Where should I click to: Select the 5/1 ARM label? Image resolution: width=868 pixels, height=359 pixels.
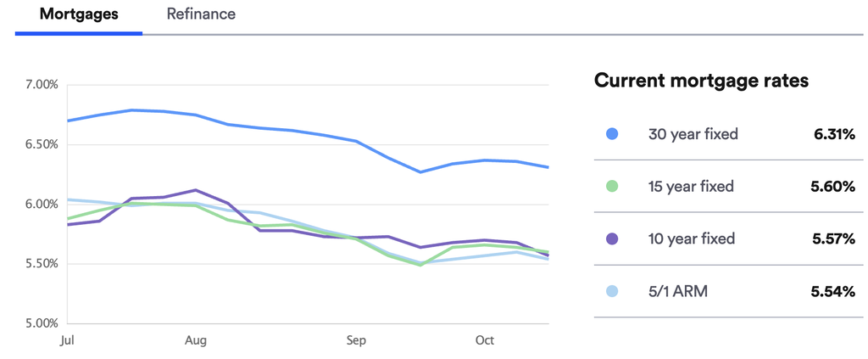pyautogui.click(x=677, y=292)
